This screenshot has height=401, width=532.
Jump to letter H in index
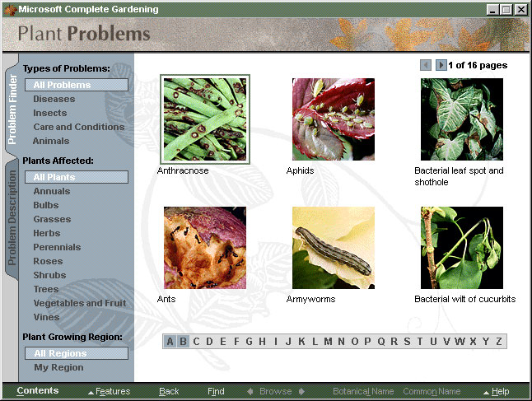(262, 341)
